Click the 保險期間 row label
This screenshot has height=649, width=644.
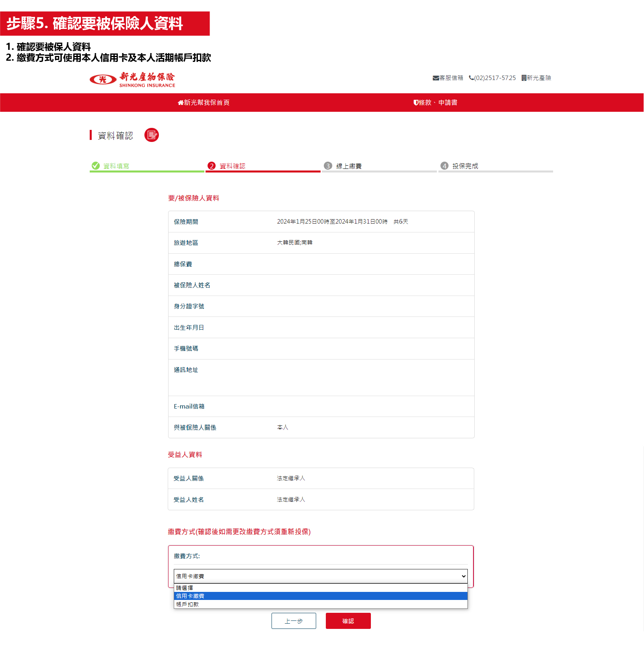[x=186, y=222]
